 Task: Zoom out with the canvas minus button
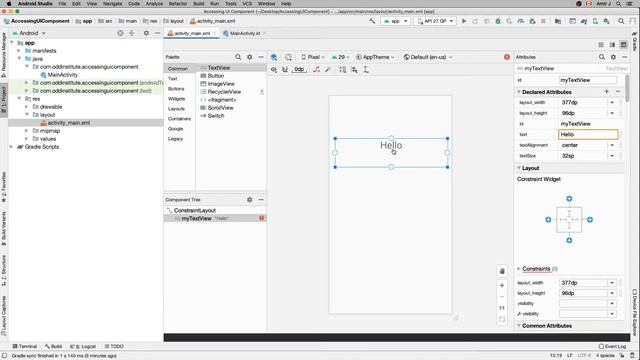tap(502, 297)
